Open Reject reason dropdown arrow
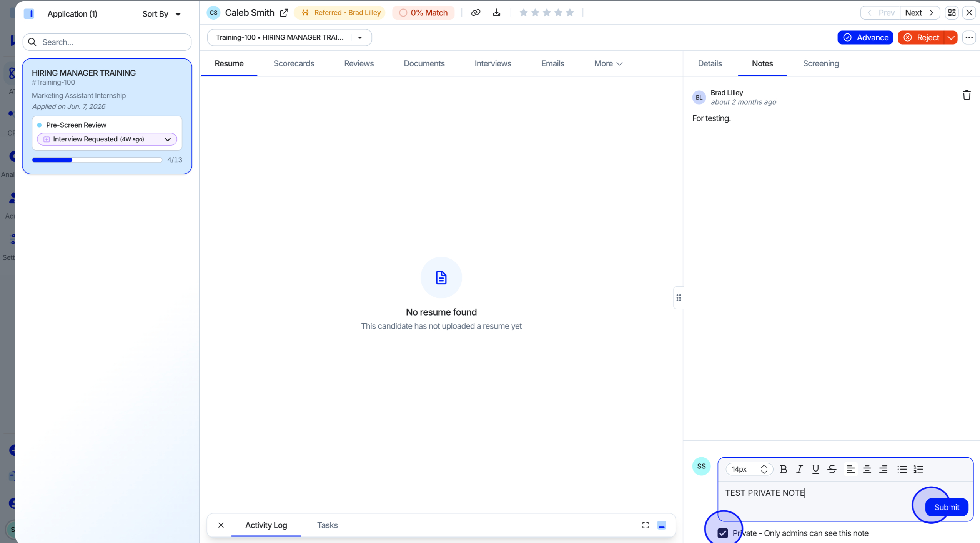This screenshot has height=543, width=980. (x=950, y=37)
